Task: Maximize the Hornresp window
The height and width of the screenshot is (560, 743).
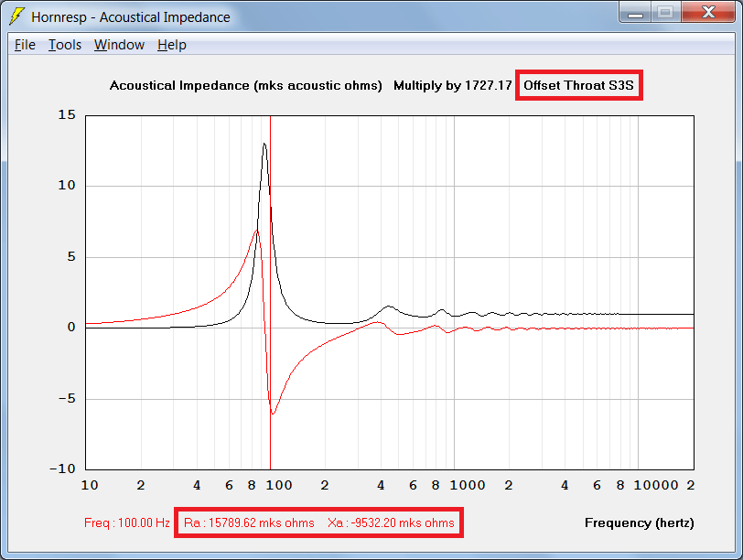Action: click(666, 12)
